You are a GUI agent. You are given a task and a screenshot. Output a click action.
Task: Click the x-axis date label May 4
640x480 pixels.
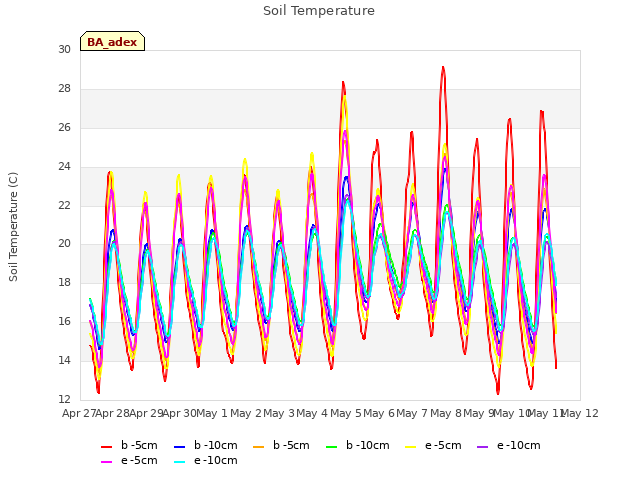(312, 414)
